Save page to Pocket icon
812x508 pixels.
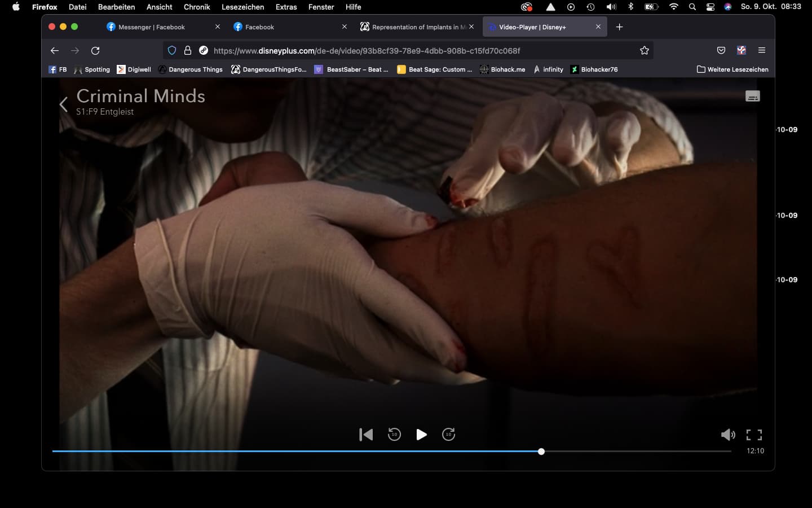click(x=721, y=50)
